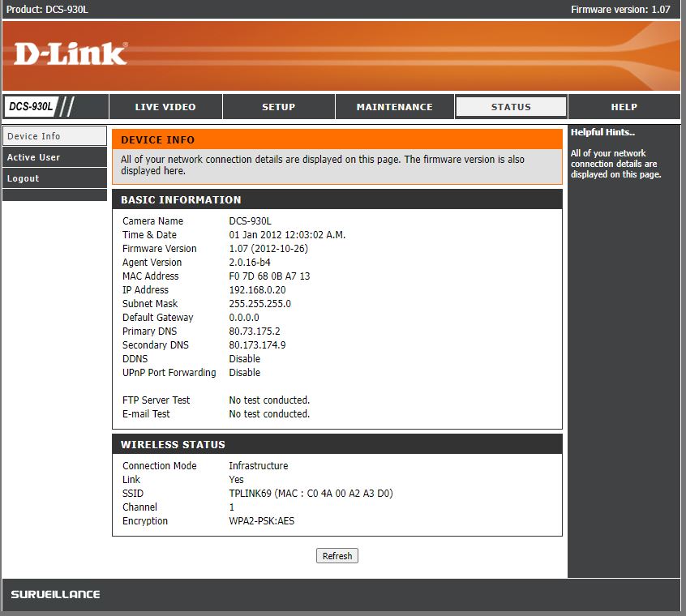Open the LIVE VIDEO tab
This screenshot has height=616, width=686.
coord(165,107)
